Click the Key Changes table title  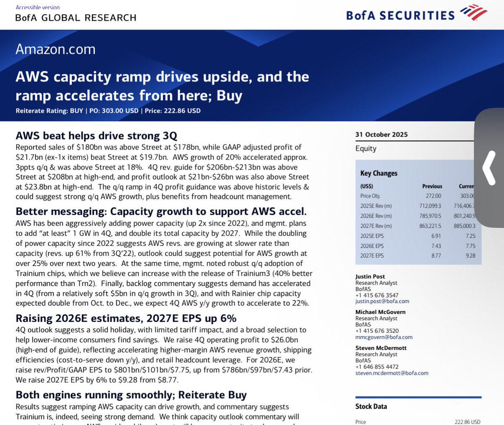pos(379,173)
